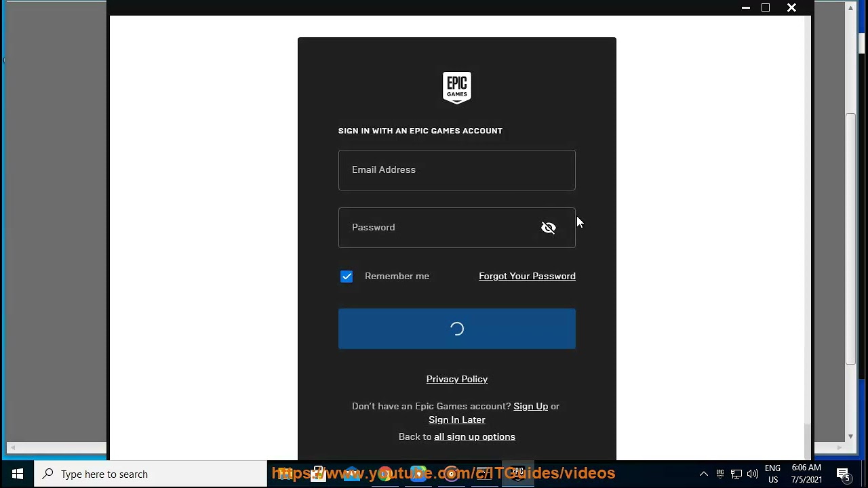Screen dimensions: 868x488
Task: Click the Password input field
Action: [456, 228]
